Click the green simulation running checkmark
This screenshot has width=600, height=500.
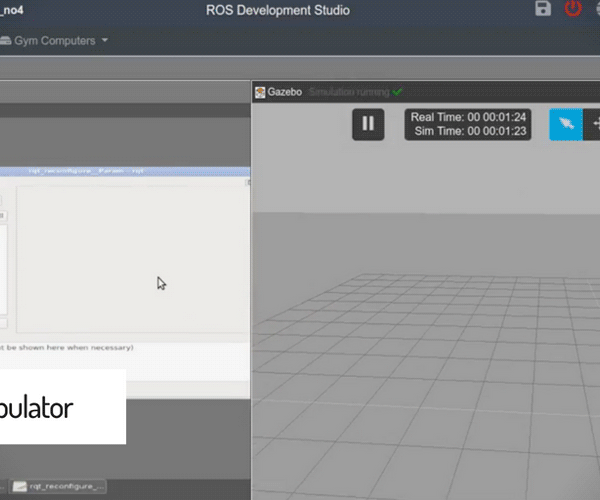click(397, 92)
